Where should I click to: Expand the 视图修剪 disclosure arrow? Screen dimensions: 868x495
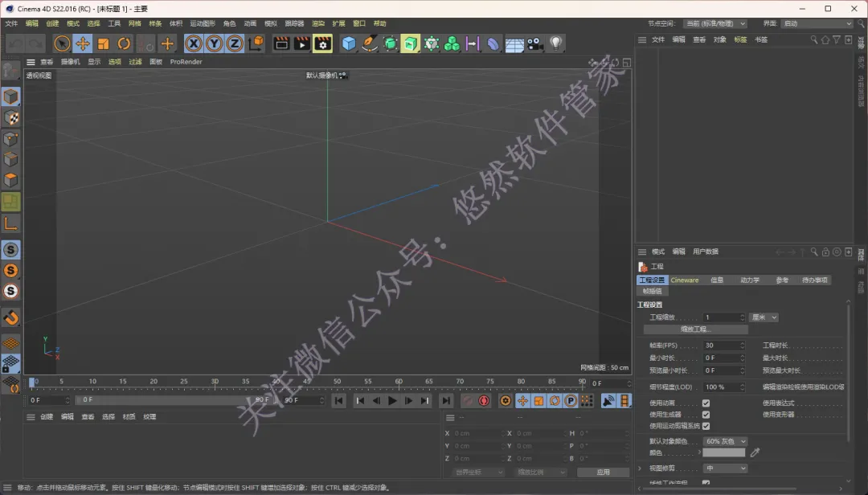(641, 468)
